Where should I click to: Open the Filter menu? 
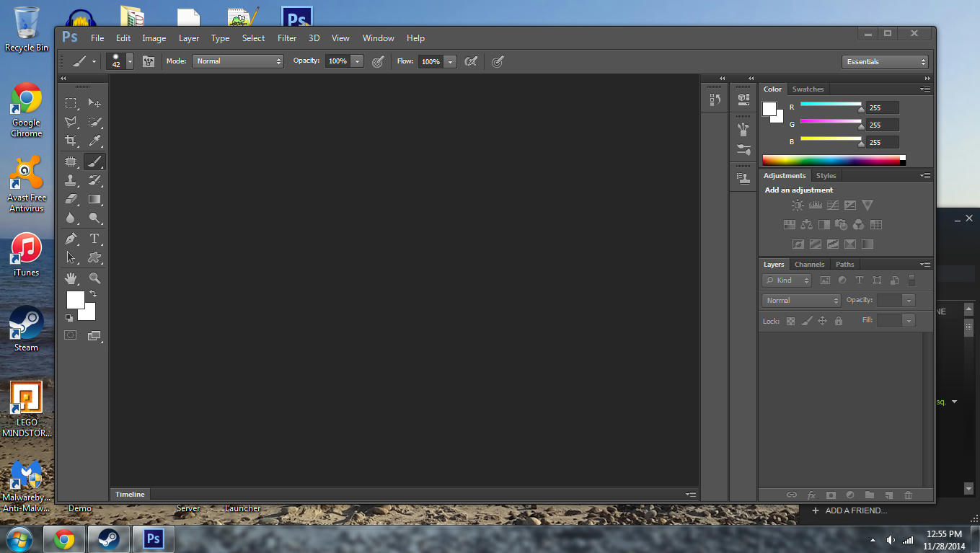pos(287,38)
